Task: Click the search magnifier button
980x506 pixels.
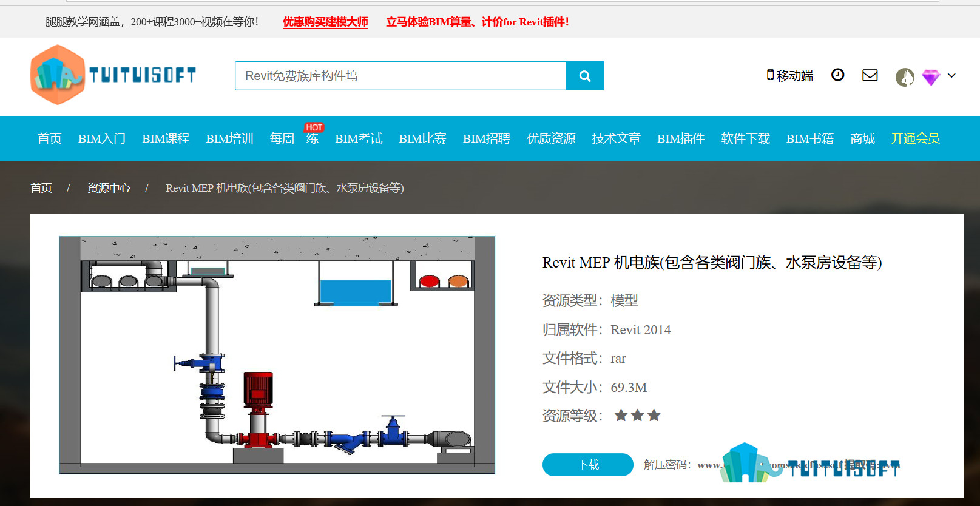Action: (585, 76)
